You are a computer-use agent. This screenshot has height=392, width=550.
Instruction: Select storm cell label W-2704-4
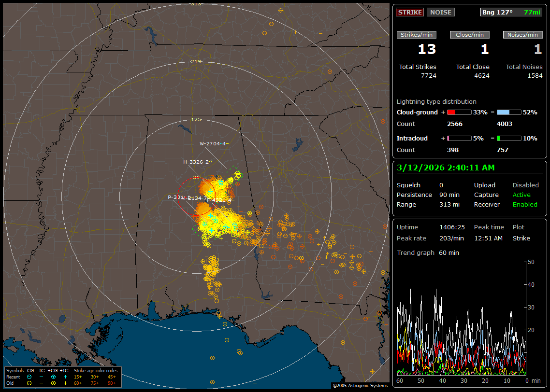point(214,143)
